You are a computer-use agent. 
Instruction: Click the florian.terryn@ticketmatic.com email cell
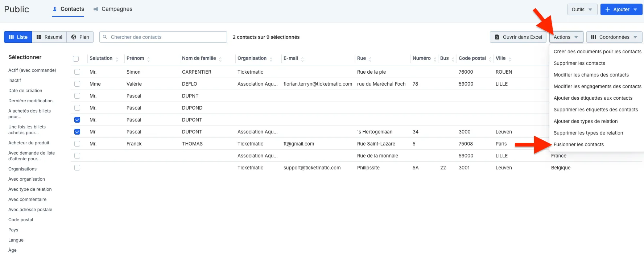318,84
